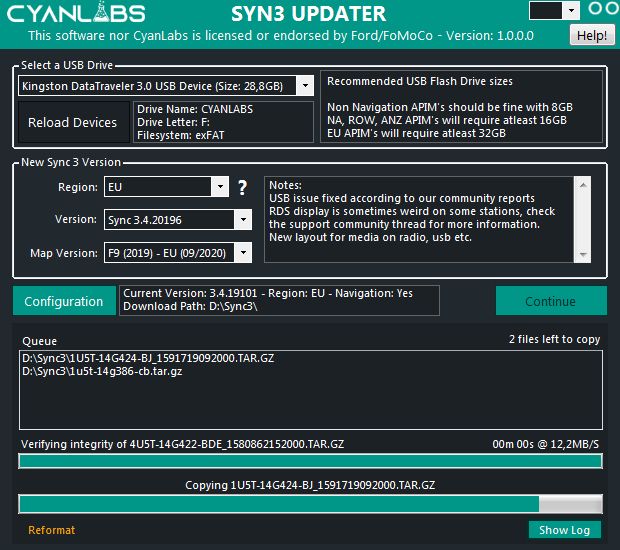Open Map Version dropdown F9 (2019)
The height and width of the screenshot is (550, 620).
(x=243, y=253)
